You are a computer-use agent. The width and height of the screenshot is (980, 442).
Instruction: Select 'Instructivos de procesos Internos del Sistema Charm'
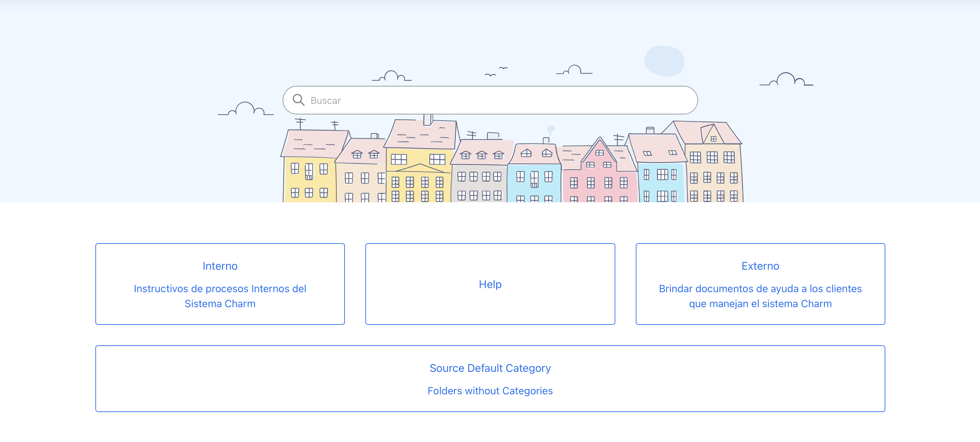220,296
